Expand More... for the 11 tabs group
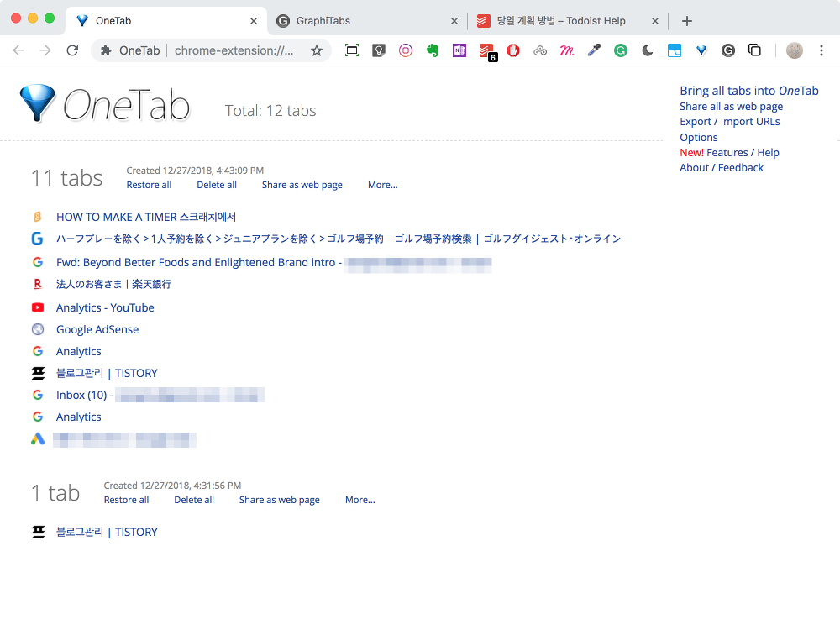Image resolution: width=840 pixels, height=630 pixels. 382,185
